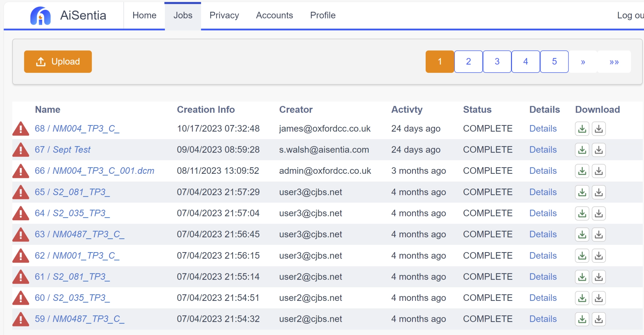
Task: Open job 64 / S2_035_TP3_ link
Action: click(72, 213)
